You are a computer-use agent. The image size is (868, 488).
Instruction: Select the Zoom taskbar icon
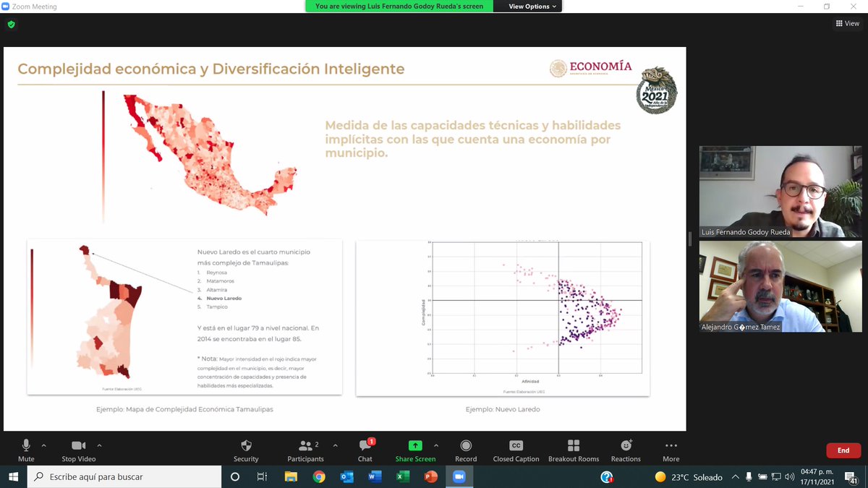(x=459, y=477)
